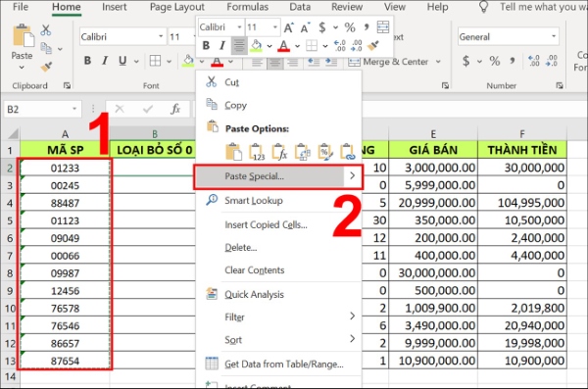Click Increase Font Size in the mini toolbar
The image size is (588, 389).
pyautogui.click(x=288, y=27)
